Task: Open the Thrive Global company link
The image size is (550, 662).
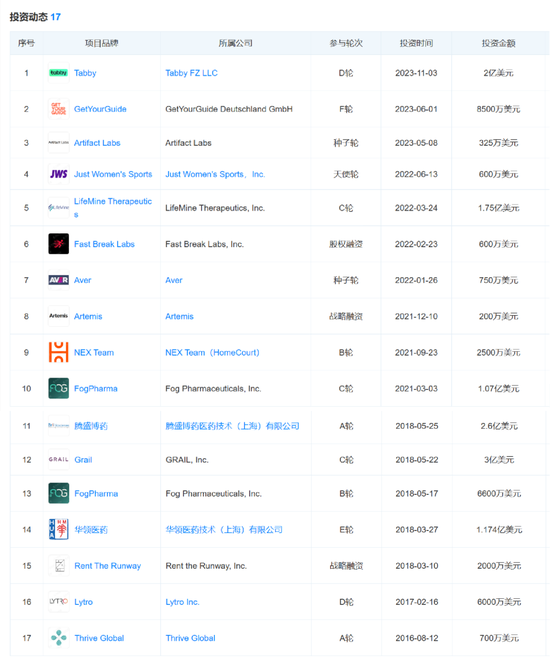Action: pos(190,638)
